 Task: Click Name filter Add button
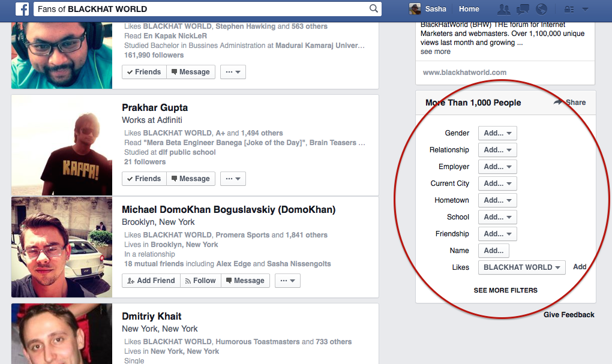pos(494,251)
